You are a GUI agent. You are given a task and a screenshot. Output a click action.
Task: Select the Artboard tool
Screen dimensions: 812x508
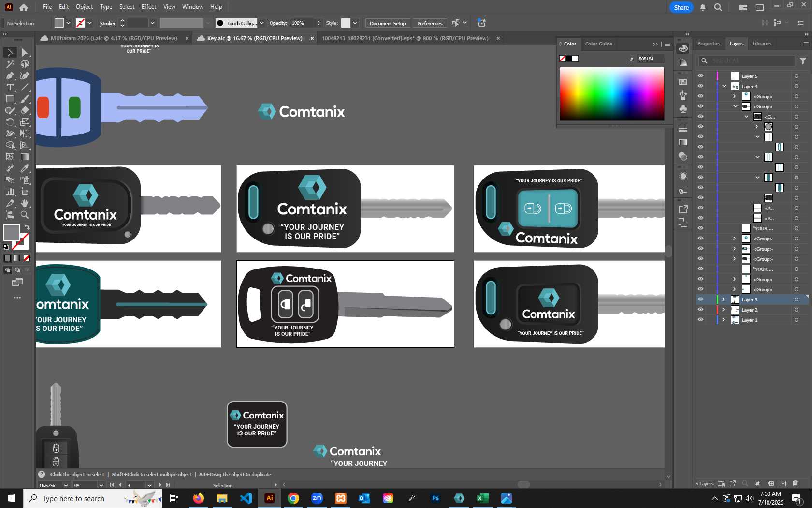tap(25, 192)
